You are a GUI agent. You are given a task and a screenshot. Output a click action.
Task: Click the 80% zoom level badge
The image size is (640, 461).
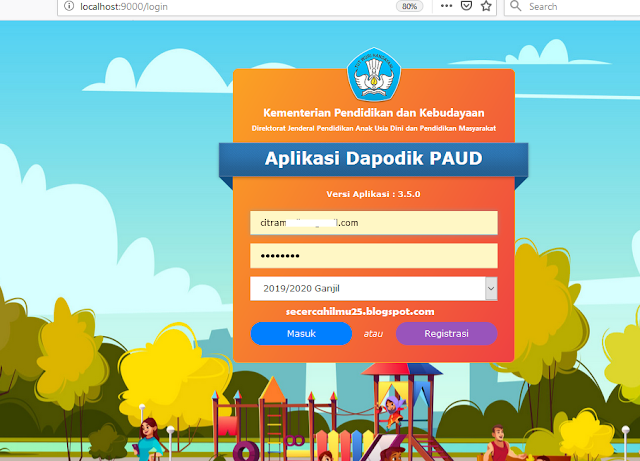pos(409,6)
